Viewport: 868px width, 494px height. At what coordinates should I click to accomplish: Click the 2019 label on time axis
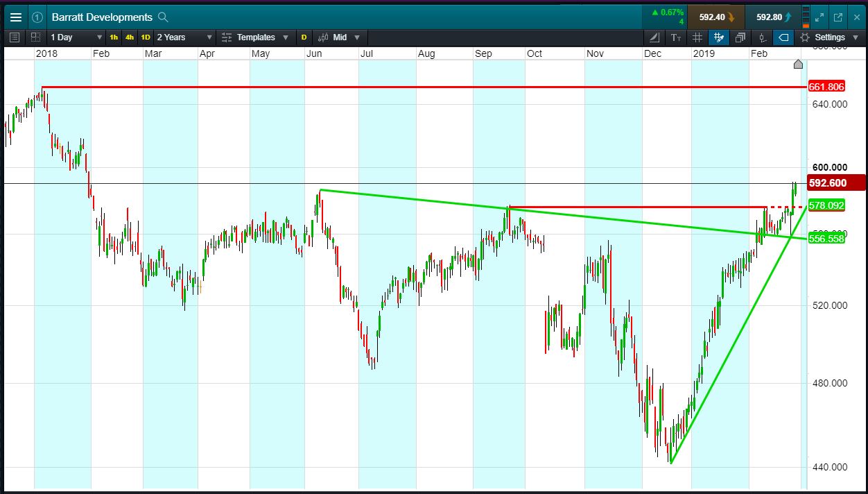(x=704, y=53)
